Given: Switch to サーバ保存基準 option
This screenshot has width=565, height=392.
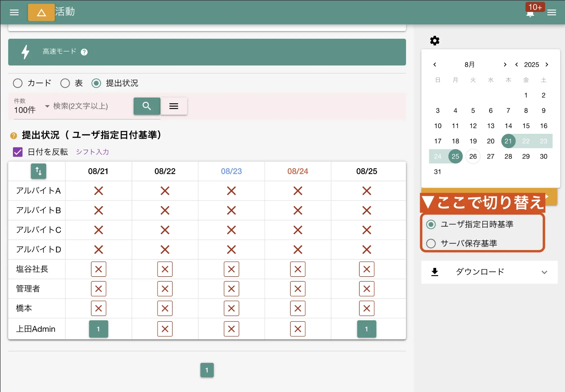Looking at the screenshot, I should coord(431,243).
